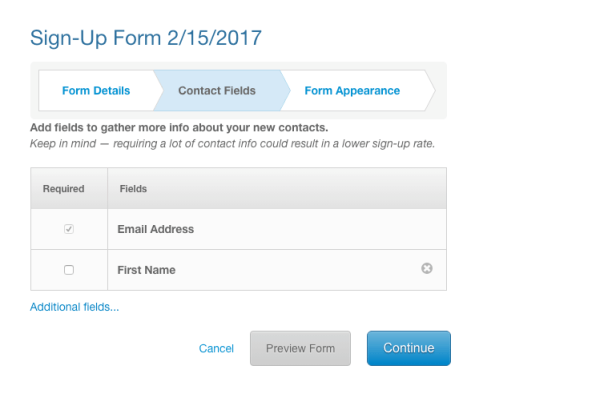Click the First Name field label
600x402 pixels.
coord(146,270)
